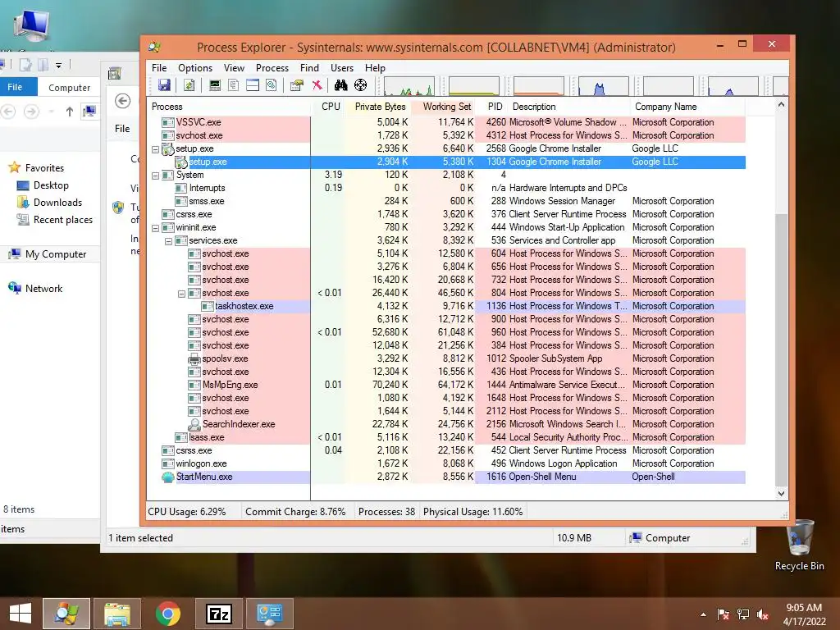Open the Help menu

pyautogui.click(x=375, y=68)
